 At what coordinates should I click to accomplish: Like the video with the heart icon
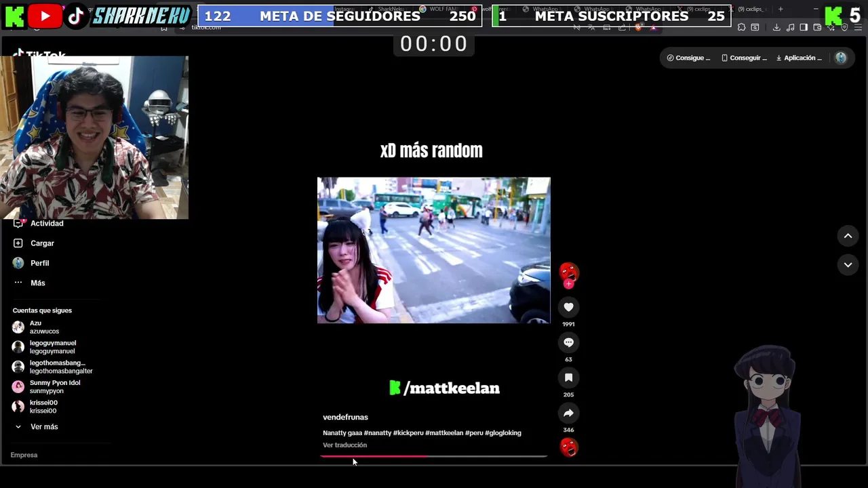pos(568,307)
